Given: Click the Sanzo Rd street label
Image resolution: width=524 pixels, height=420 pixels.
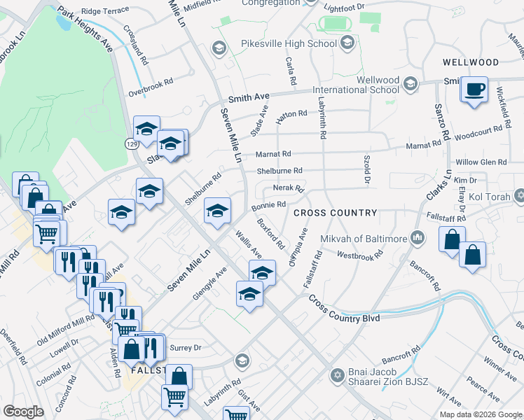Looking at the screenshot, I should coord(442,122).
